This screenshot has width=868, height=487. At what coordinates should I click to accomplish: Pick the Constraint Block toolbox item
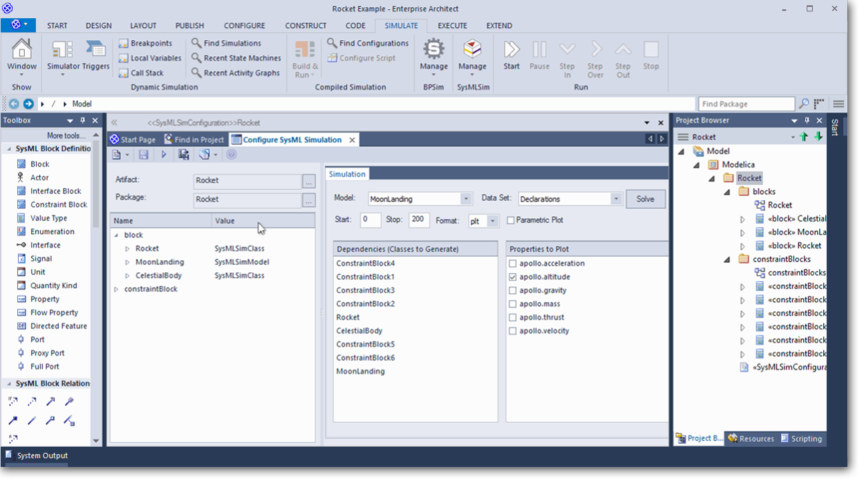tap(59, 205)
